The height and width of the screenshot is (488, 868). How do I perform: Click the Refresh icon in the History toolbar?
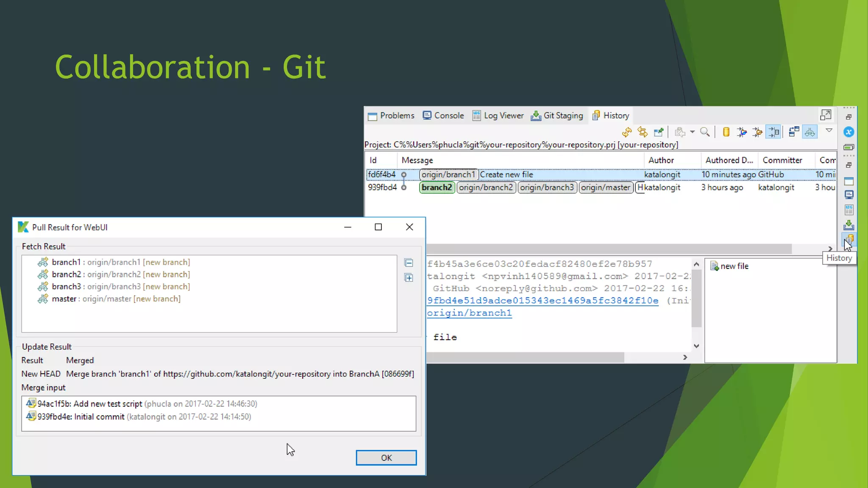[627, 132]
